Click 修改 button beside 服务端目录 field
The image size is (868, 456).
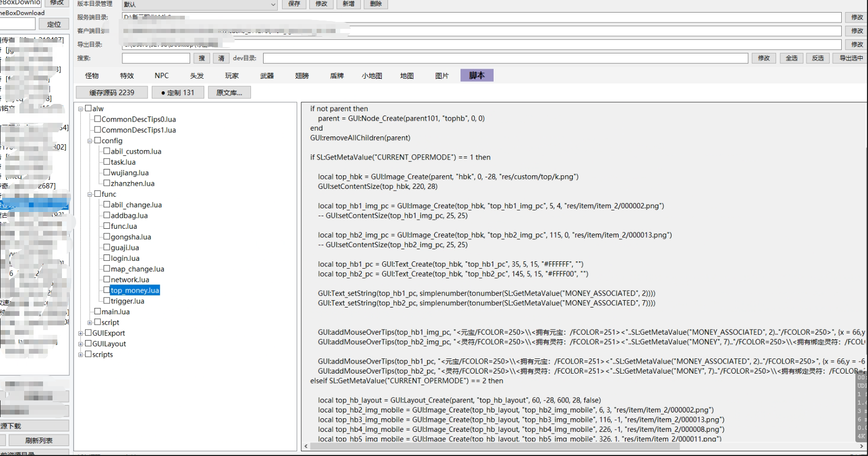point(857,17)
